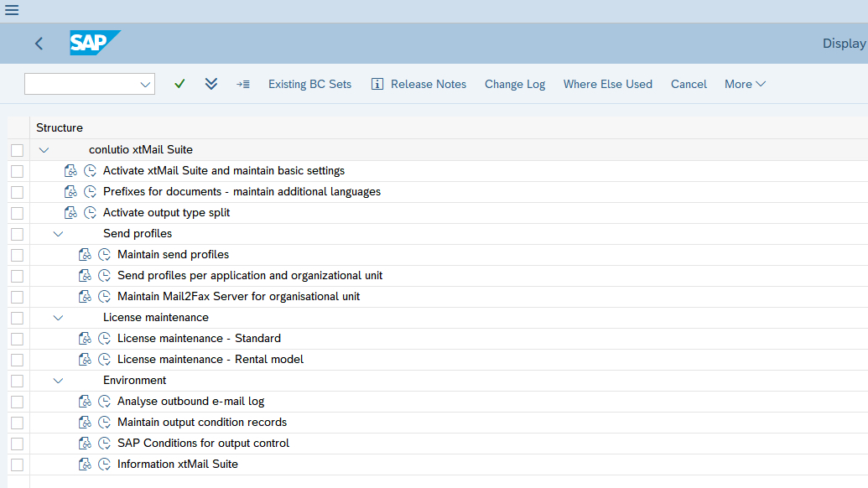This screenshot has width=868, height=488.
Task: Click the SAP logo
Action: [96, 43]
